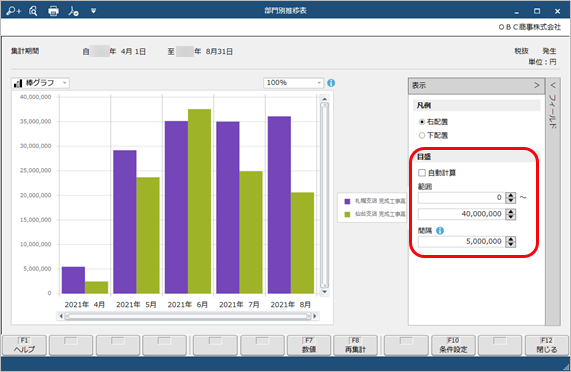Click the F10 条件設定 button

[x=453, y=345]
